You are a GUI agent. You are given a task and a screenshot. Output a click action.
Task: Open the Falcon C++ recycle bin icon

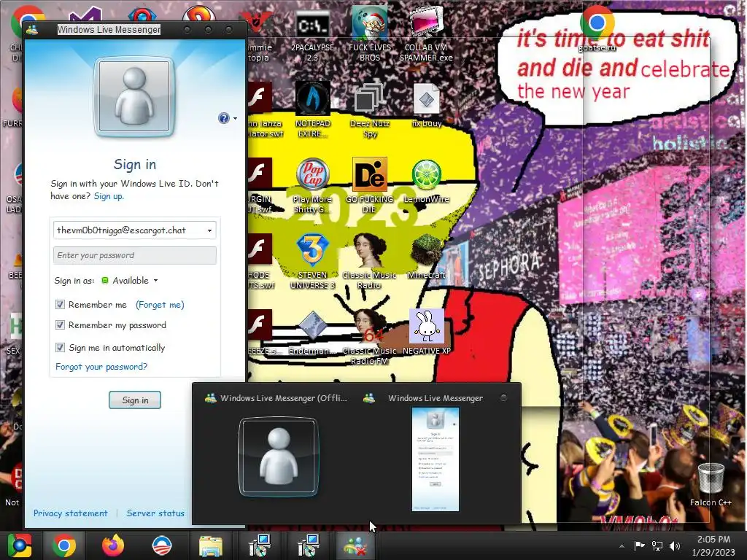pos(711,485)
